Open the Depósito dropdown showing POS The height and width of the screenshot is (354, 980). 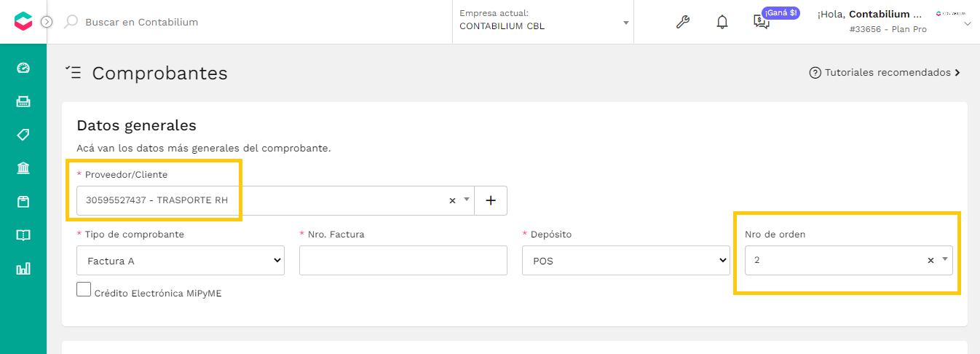click(626, 261)
